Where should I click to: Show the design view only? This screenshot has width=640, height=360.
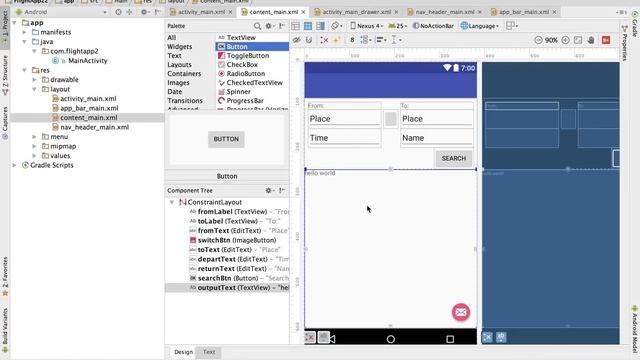[x=296, y=26]
